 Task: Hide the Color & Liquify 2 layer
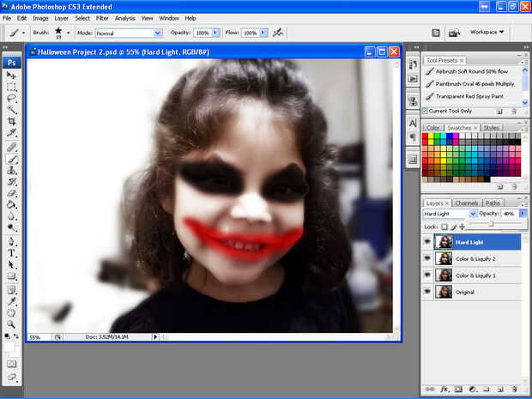(x=427, y=258)
